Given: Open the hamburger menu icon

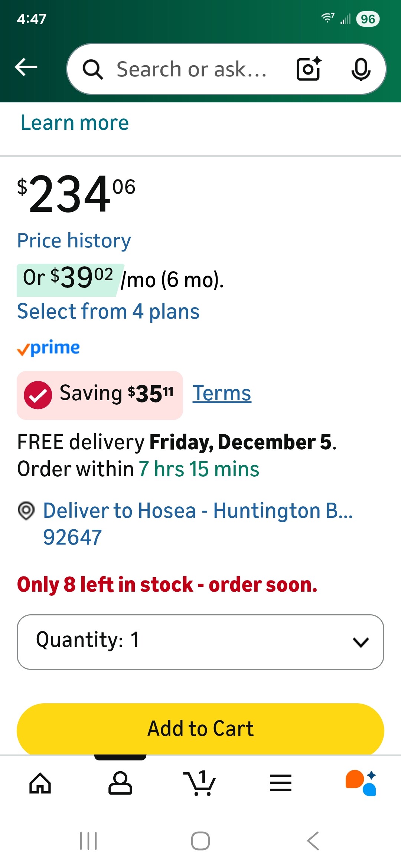Looking at the screenshot, I should click(x=280, y=783).
